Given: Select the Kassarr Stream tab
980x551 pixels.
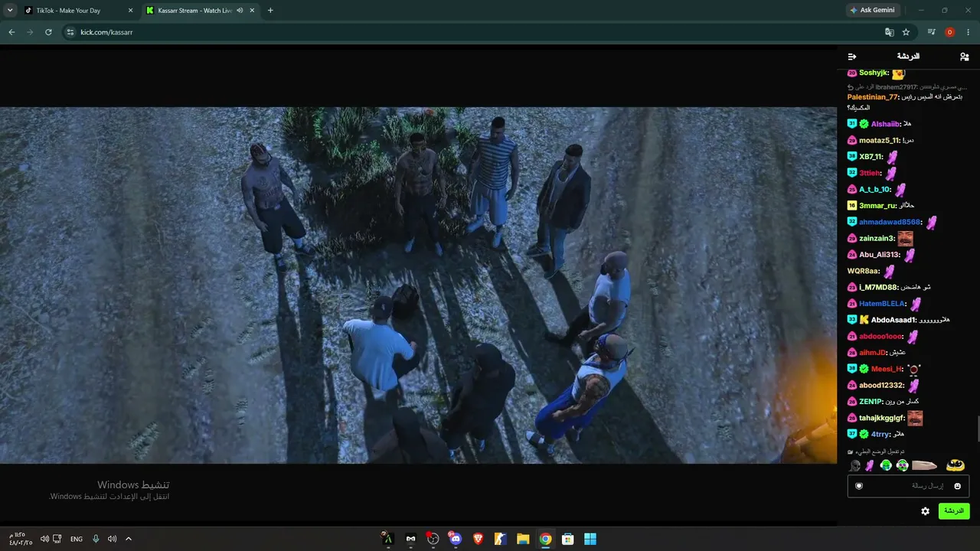Looking at the screenshot, I should click(201, 11).
